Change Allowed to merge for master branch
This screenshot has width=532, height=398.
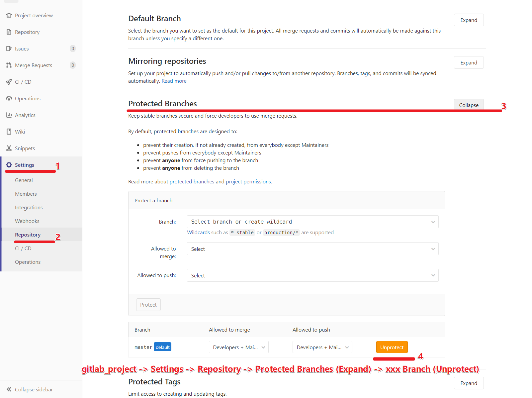[238, 347]
